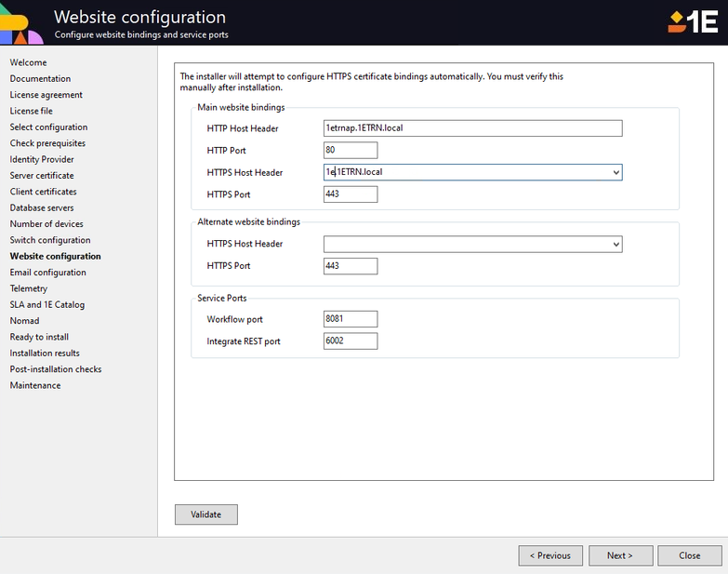This screenshot has width=728, height=574.
Task: Expand the main HTTPS Host Header dropdown
Action: [615, 173]
